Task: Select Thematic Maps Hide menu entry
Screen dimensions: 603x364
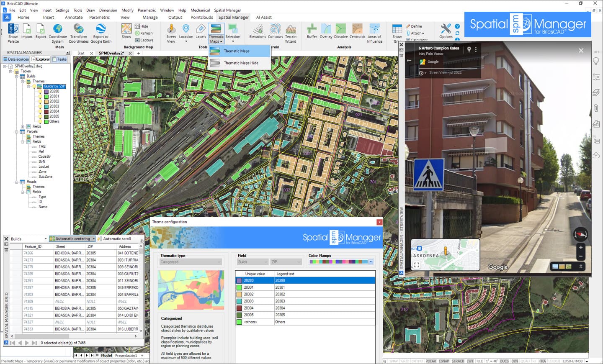Action: coord(240,63)
